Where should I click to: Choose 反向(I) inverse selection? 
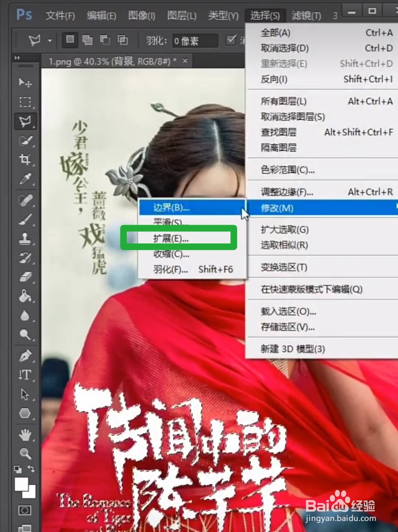tap(322, 79)
